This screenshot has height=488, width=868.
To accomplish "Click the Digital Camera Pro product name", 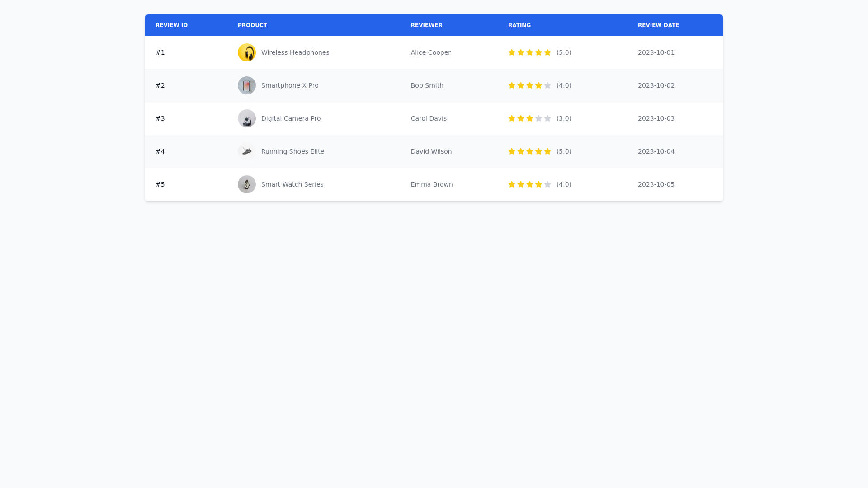I will click(x=291, y=118).
